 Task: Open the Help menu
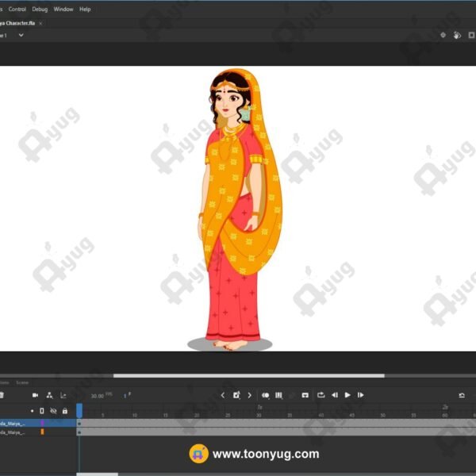(x=85, y=9)
